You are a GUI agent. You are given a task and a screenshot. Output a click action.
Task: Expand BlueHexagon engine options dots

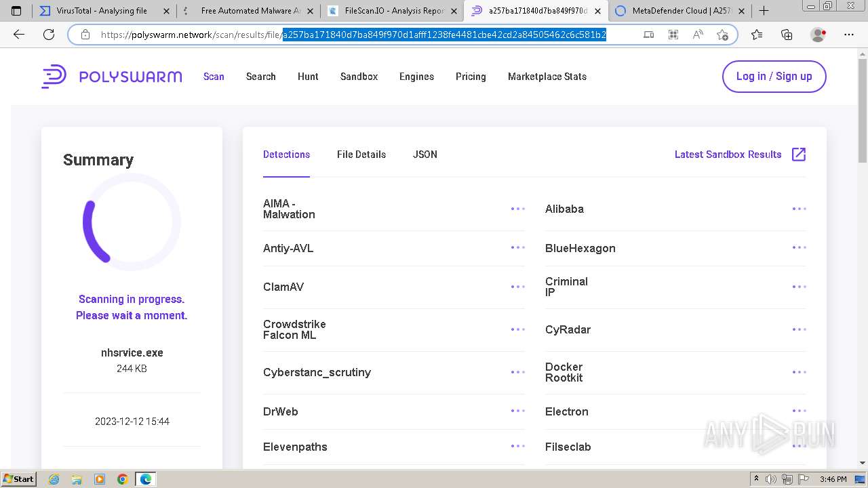point(800,247)
